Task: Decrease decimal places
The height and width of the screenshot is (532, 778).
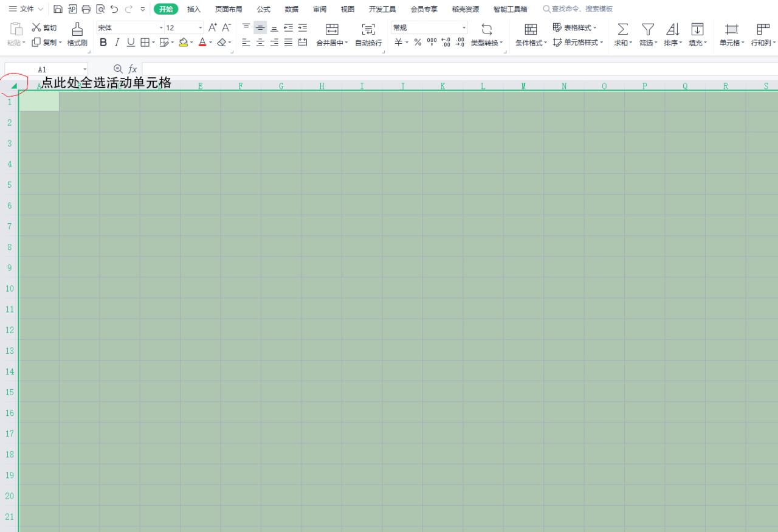Action: (x=460, y=43)
